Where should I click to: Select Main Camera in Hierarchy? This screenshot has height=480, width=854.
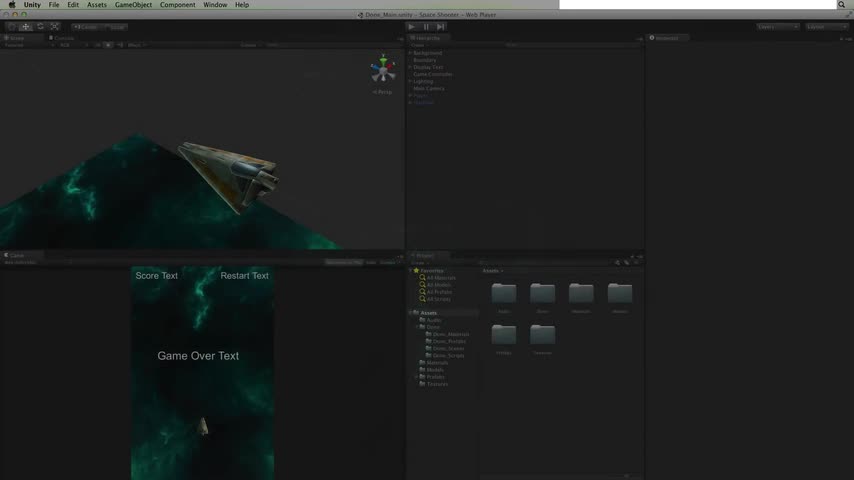tap(429, 88)
